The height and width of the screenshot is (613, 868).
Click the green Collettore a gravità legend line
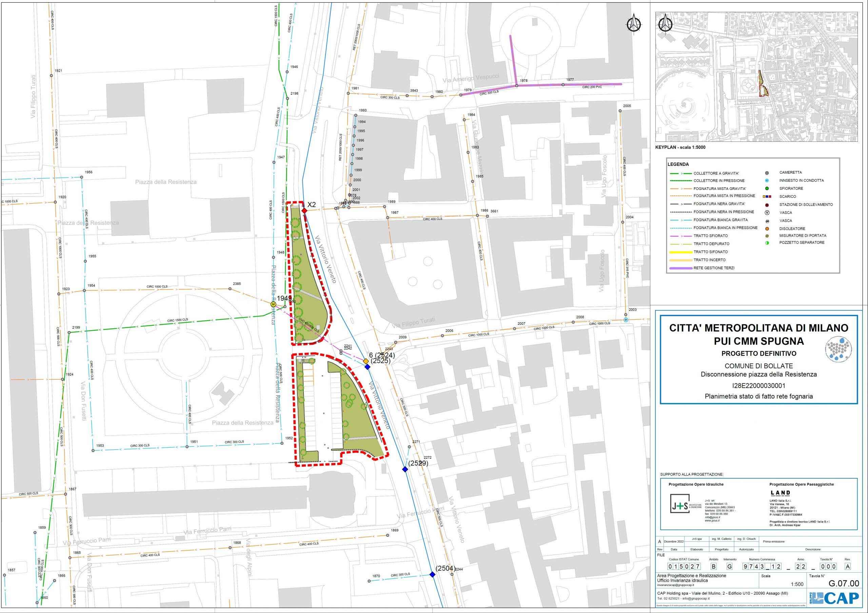pyautogui.click(x=680, y=174)
